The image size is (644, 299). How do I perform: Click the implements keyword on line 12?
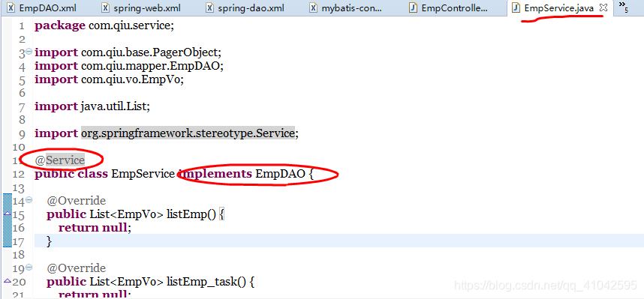(x=215, y=174)
